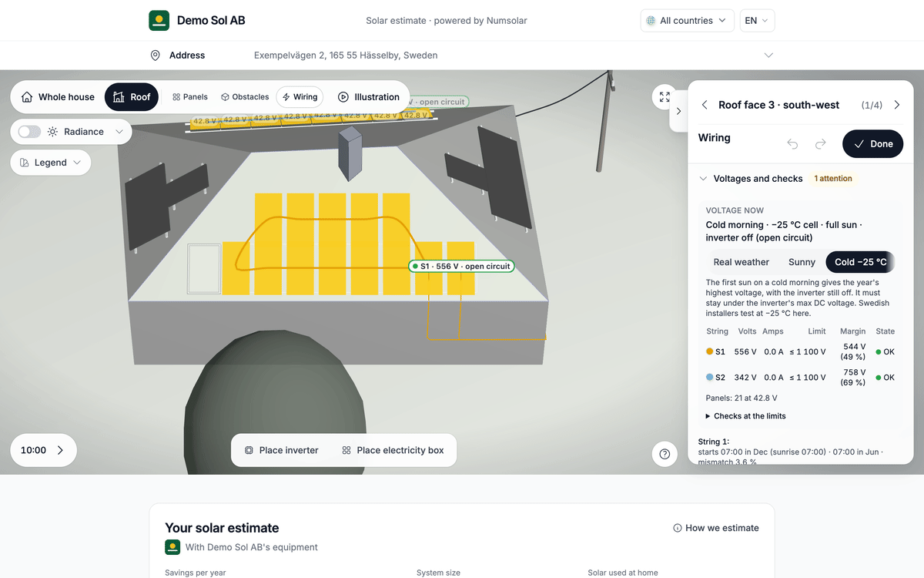Viewport: 924px width, 578px height.
Task: Open the Obstacles tab
Action: (245, 97)
